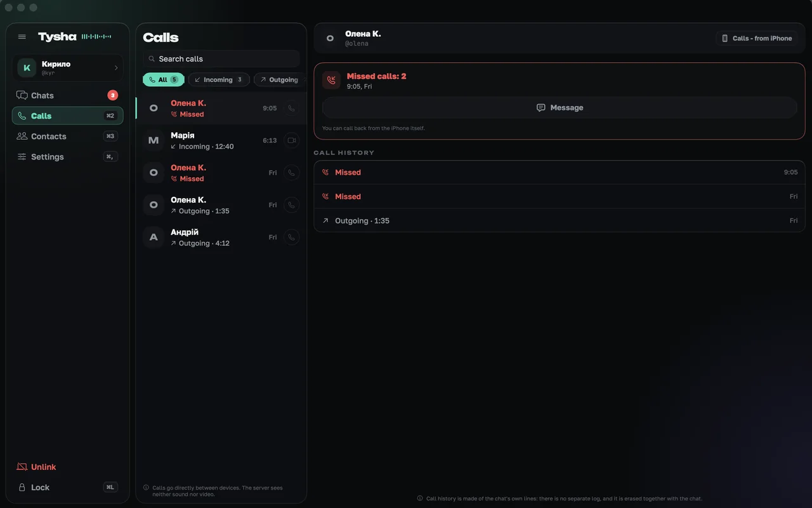Click phone icon on Олена К. Outgoing 1:35 row

tap(291, 204)
